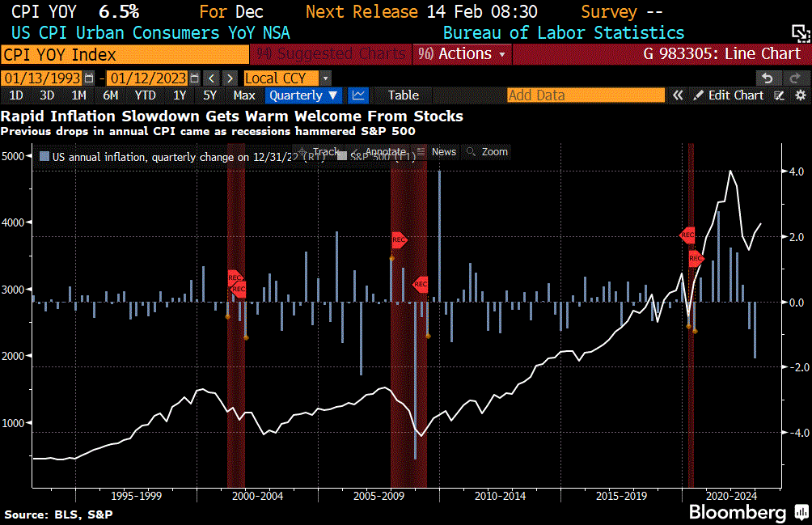Click the 2000-2004 axis label

[x=257, y=496]
